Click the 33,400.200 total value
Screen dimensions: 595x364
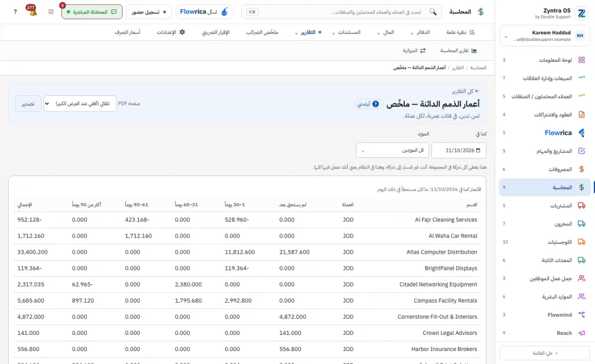pyautogui.click(x=33, y=252)
